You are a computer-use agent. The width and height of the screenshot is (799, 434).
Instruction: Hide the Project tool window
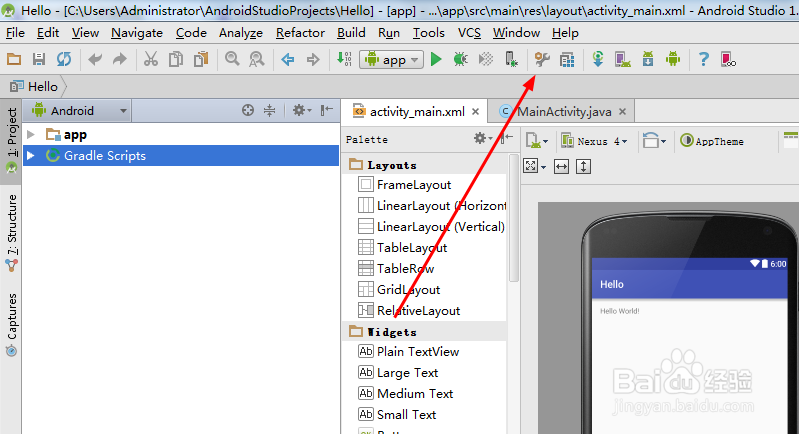[327, 110]
